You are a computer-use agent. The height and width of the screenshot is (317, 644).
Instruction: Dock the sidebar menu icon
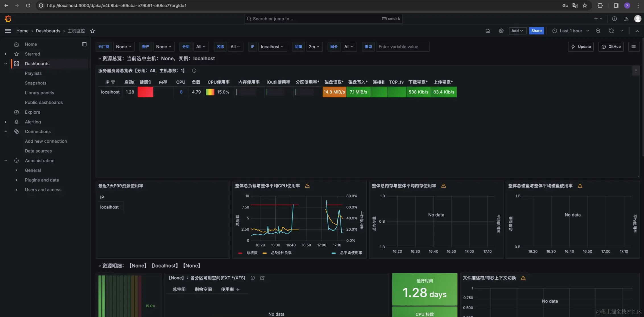84,44
